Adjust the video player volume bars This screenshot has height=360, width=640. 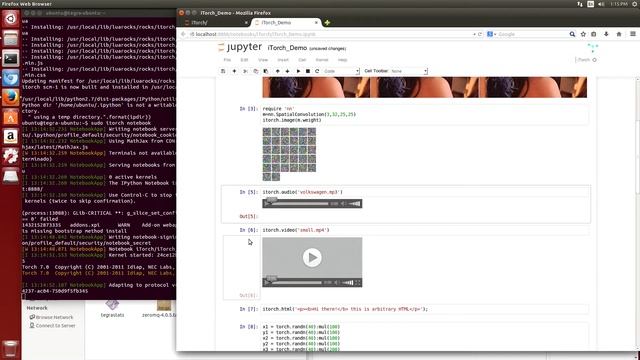tap(348, 282)
